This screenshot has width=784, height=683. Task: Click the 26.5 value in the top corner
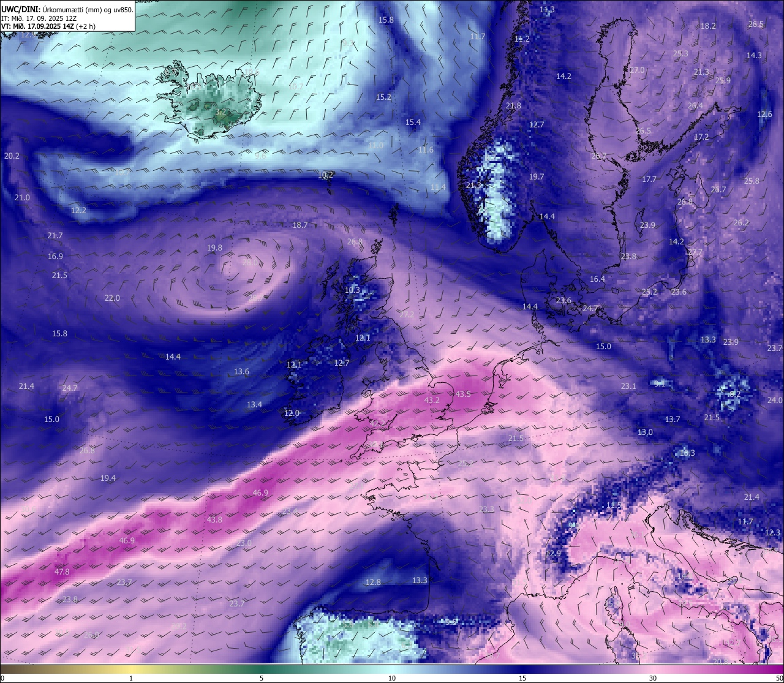[x=756, y=24]
